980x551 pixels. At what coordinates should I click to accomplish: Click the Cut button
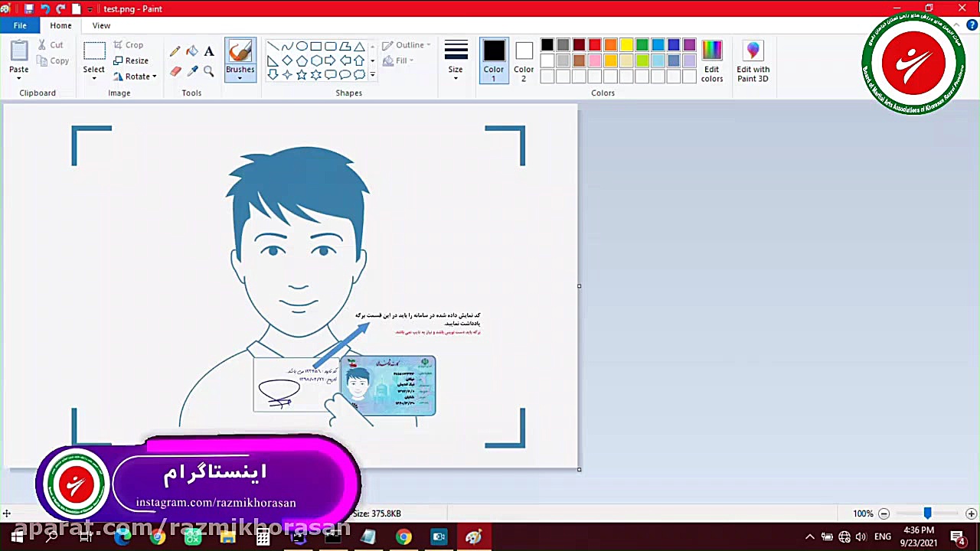[x=51, y=45]
